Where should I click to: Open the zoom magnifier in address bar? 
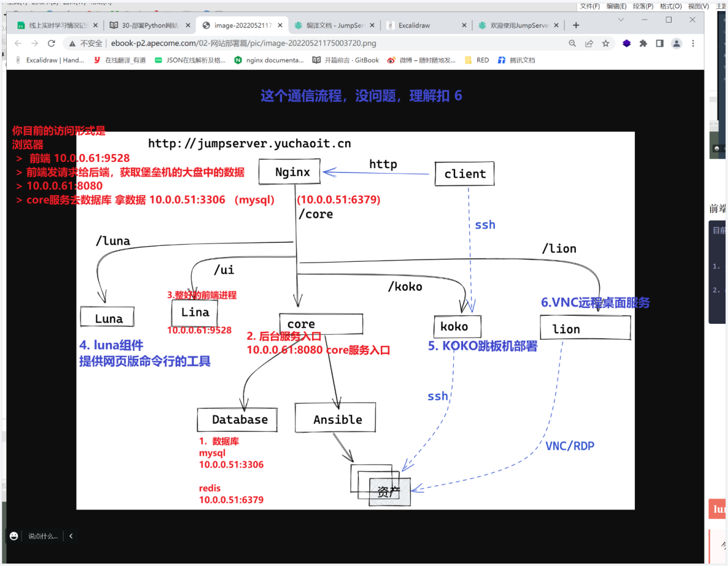(x=572, y=43)
